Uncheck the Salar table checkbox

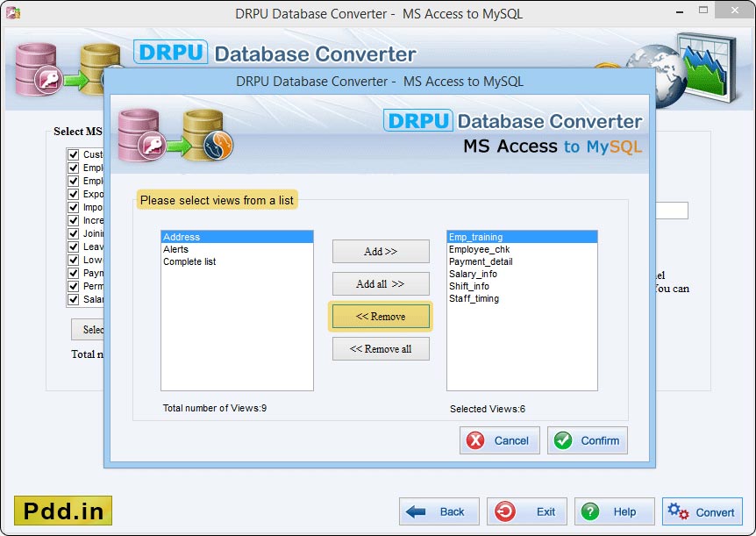point(74,299)
